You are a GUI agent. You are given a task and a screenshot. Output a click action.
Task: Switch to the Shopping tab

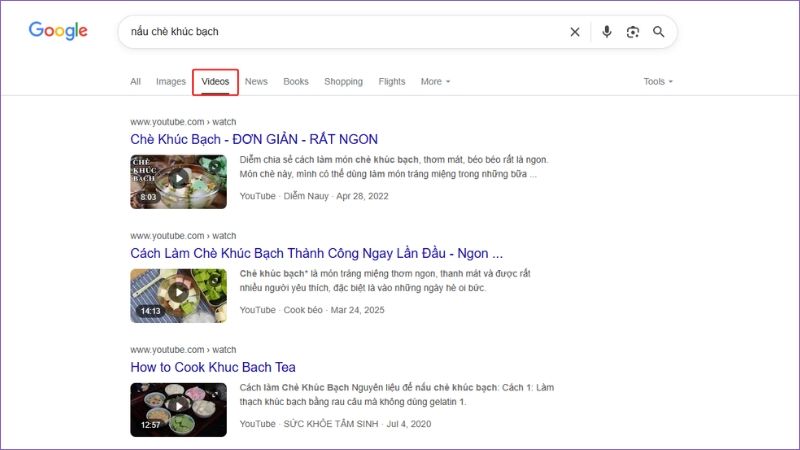[343, 82]
